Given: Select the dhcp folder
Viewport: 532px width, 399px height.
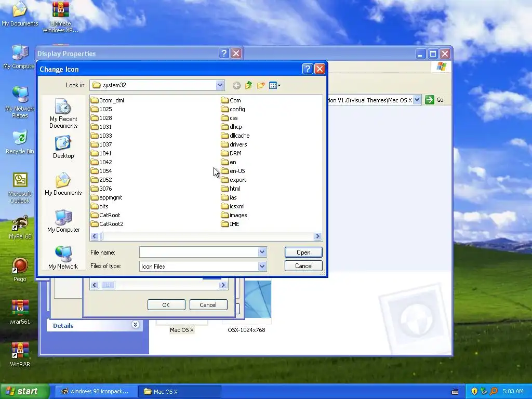Looking at the screenshot, I should 231,127.
